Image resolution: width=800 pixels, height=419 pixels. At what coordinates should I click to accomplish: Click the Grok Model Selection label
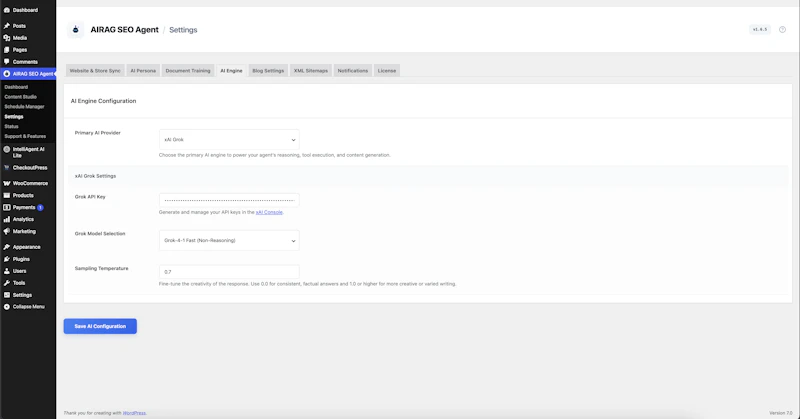[100, 234]
